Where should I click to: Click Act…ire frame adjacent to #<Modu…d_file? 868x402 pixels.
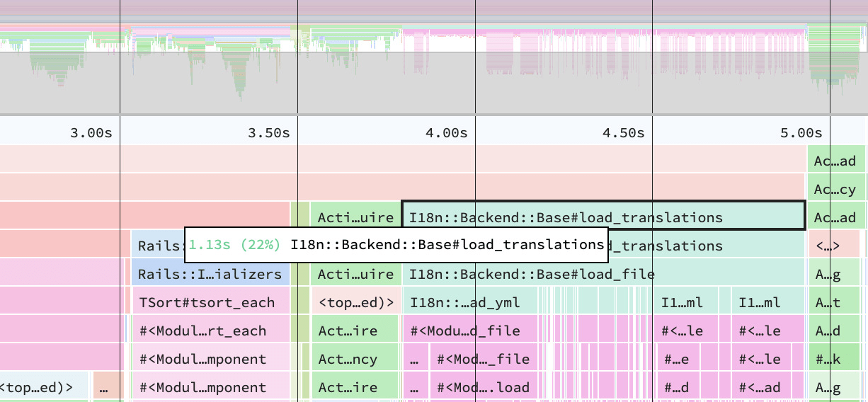(355, 330)
